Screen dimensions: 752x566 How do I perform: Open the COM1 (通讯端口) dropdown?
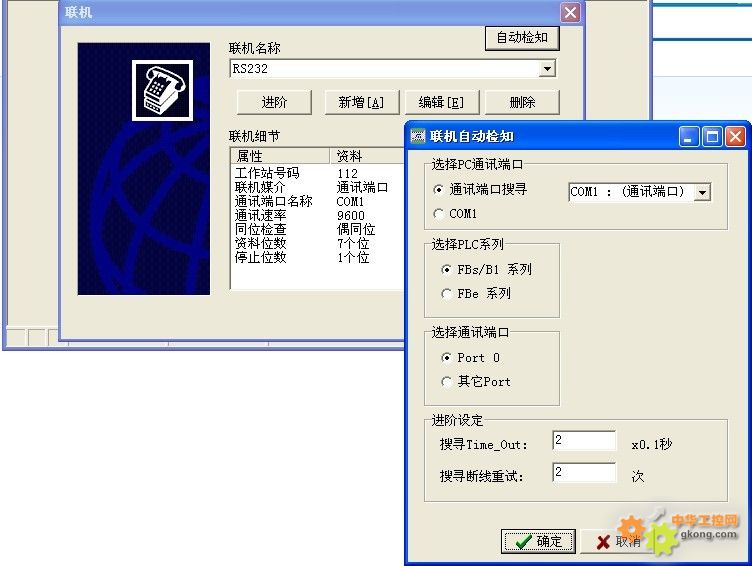pos(702,192)
